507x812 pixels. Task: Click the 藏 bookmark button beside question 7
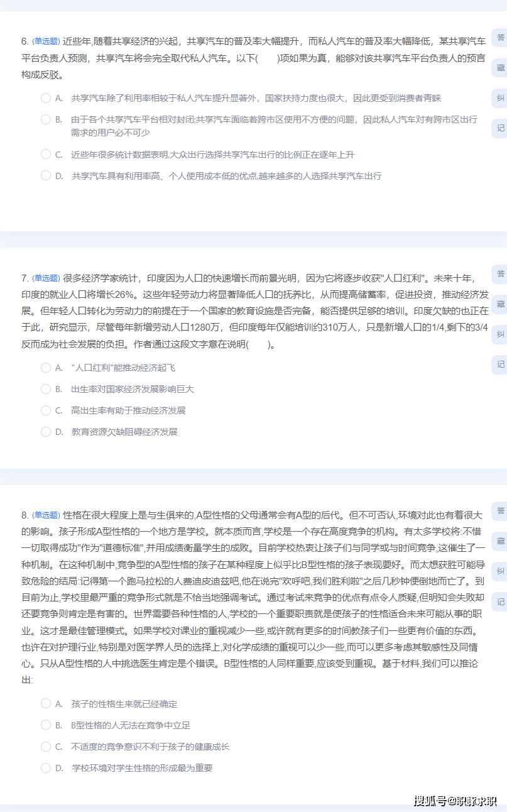click(x=500, y=304)
